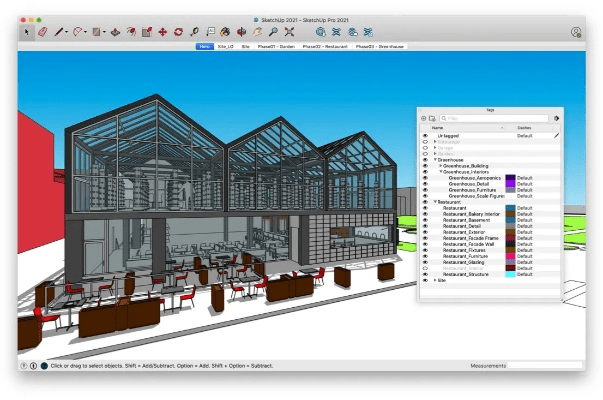Change the Restaurant_Structure cyan color swatch

(510, 274)
